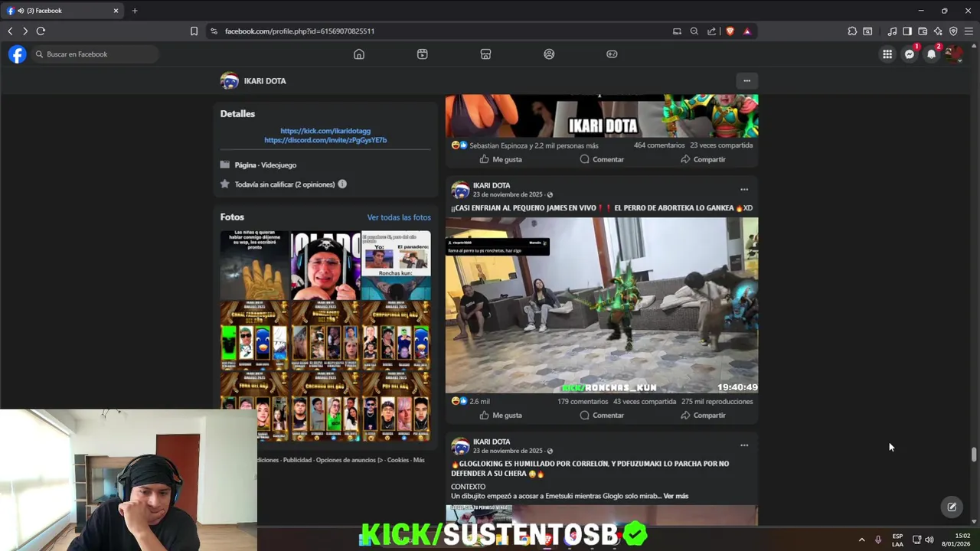Go back in browser history
Screen dimensions: 980x551
click(x=10, y=31)
